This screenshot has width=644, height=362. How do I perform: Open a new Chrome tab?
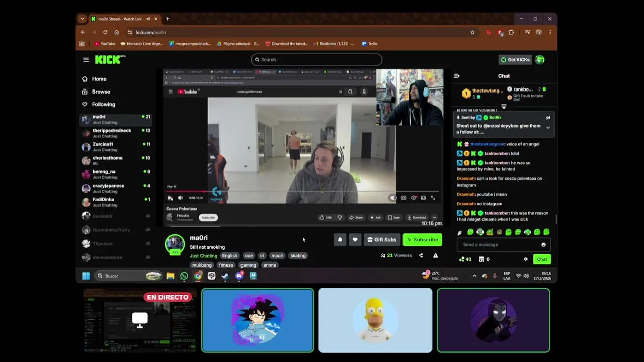pyautogui.click(x=168, y=19)
